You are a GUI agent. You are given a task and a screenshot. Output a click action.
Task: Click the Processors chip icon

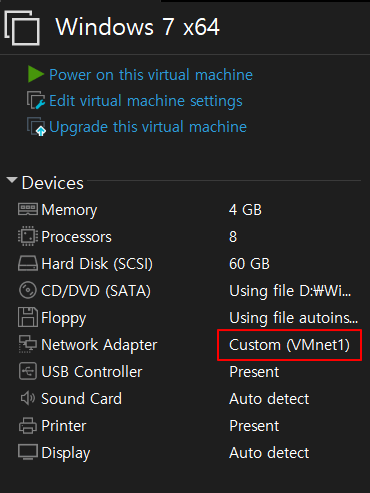point(28,236)
